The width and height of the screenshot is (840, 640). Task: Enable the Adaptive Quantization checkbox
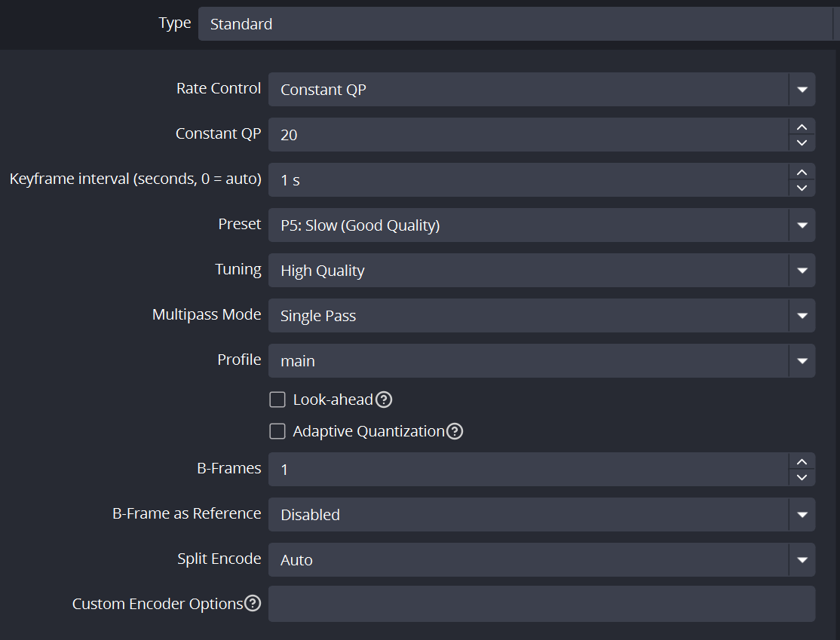(277, 431)
